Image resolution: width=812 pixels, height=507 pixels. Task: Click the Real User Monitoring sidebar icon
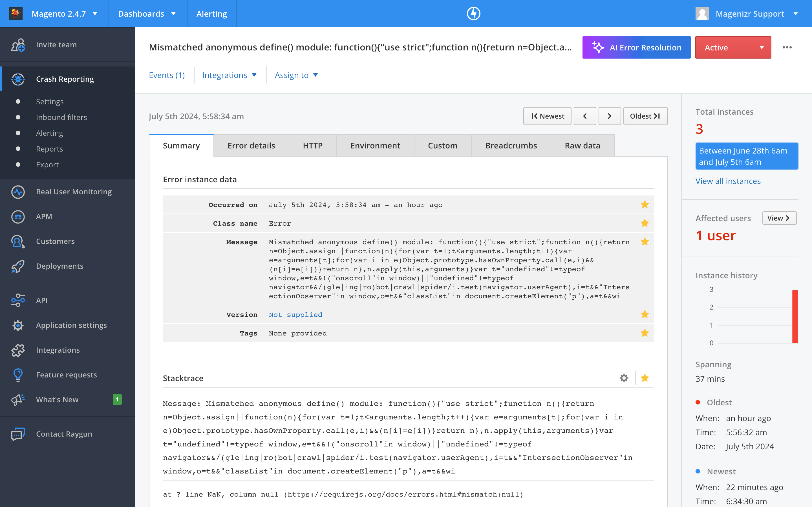coord(18,192)
